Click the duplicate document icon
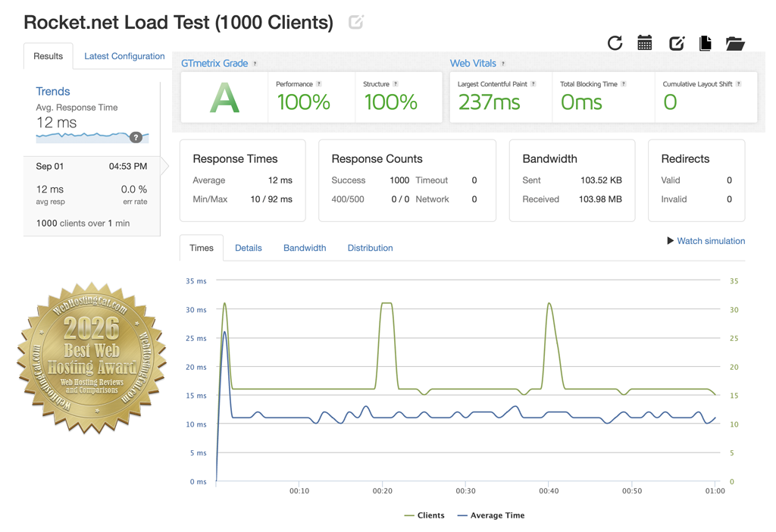776x532 pixels. coord(706,43)
